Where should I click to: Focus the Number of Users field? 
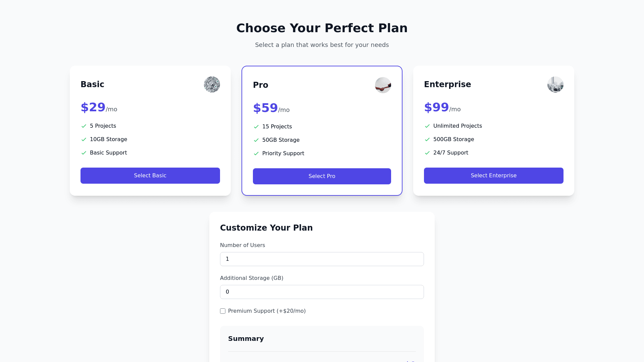coord(322,259)
